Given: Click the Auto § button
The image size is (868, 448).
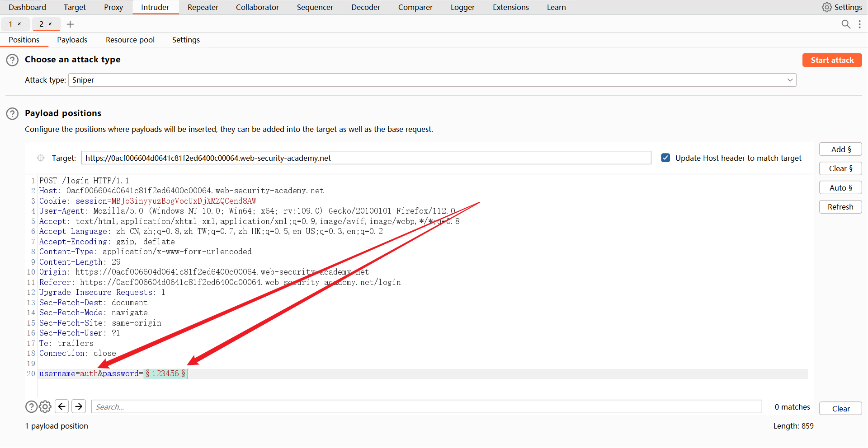Looking at the screenshot, I should pyautogui.click(x=840, y=188).
